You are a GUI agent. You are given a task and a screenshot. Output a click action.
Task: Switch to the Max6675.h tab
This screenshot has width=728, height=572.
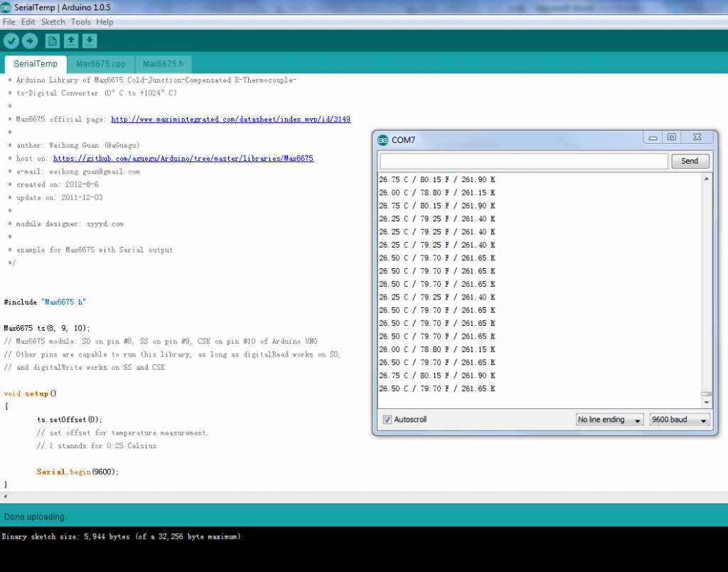click(x=163, y=64)
